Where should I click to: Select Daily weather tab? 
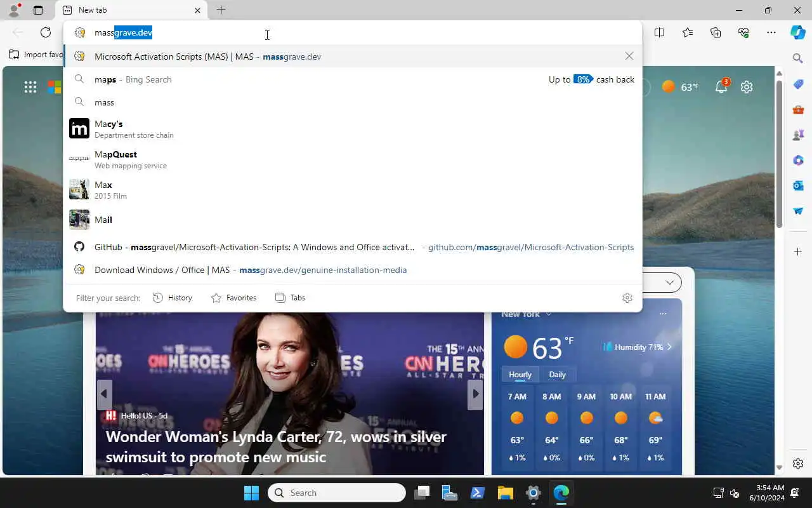click(557, 375)
